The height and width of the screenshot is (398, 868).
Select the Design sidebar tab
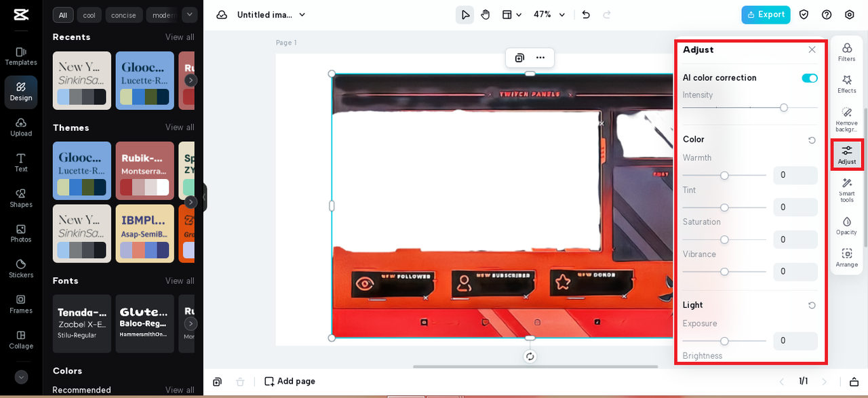[21, 92]
